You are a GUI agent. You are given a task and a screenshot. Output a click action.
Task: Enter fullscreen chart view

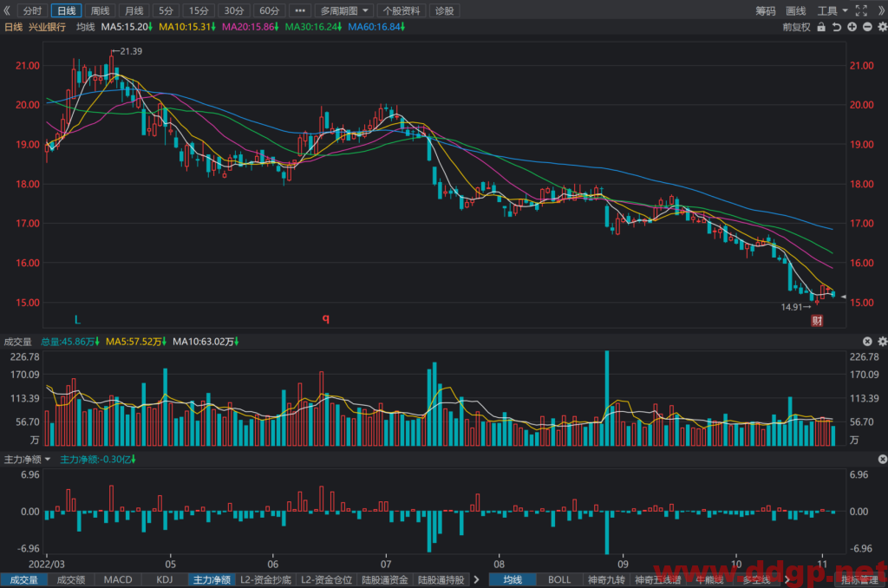point(861,10)
